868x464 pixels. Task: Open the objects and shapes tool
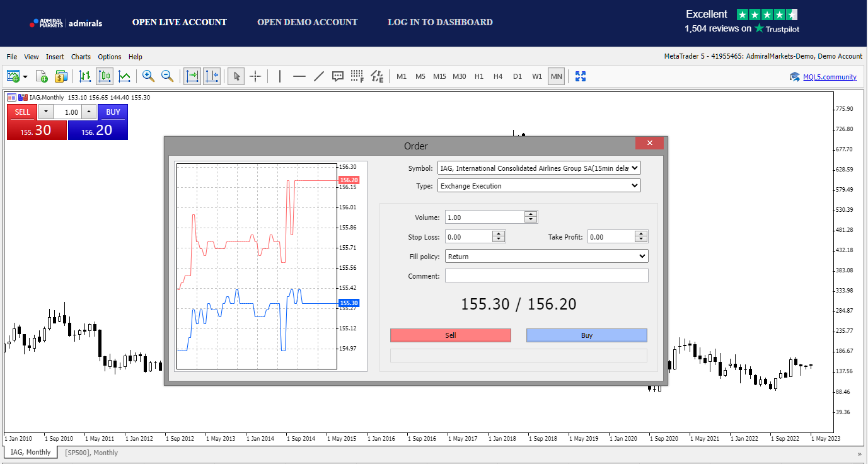pos(377,76)
